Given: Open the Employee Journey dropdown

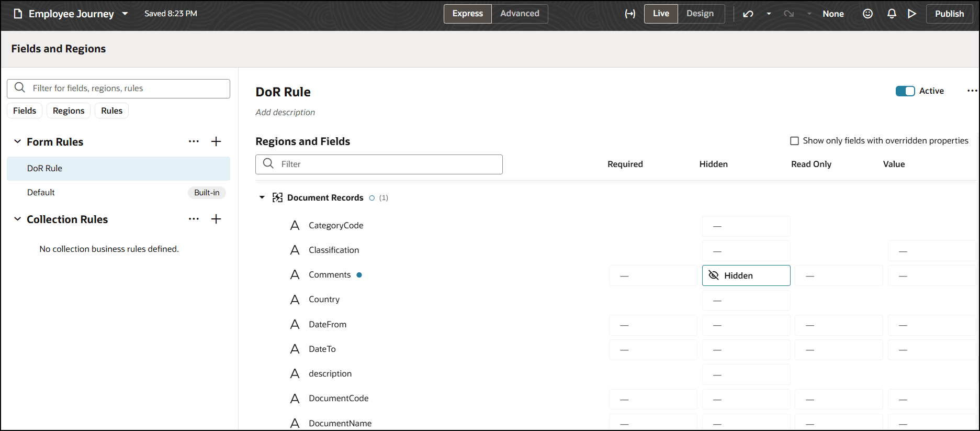Looking at the screenshot, I should click(x=125, y=14).
